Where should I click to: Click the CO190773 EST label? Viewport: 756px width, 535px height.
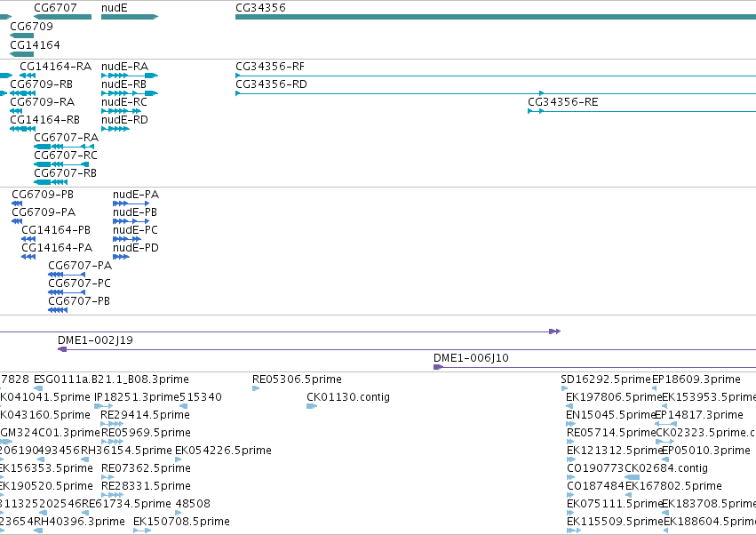tap(595, 468)
